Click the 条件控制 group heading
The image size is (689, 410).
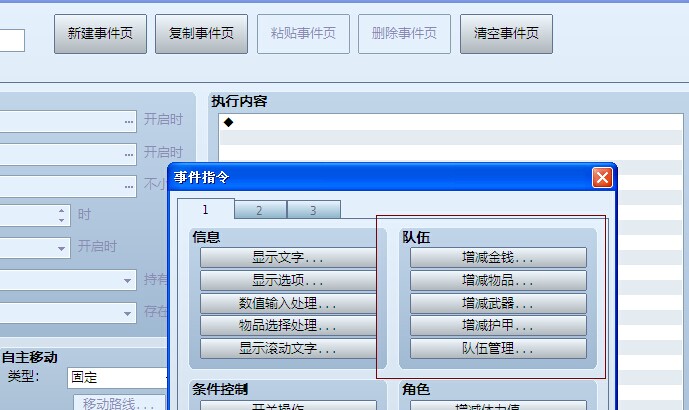[220, 389]
